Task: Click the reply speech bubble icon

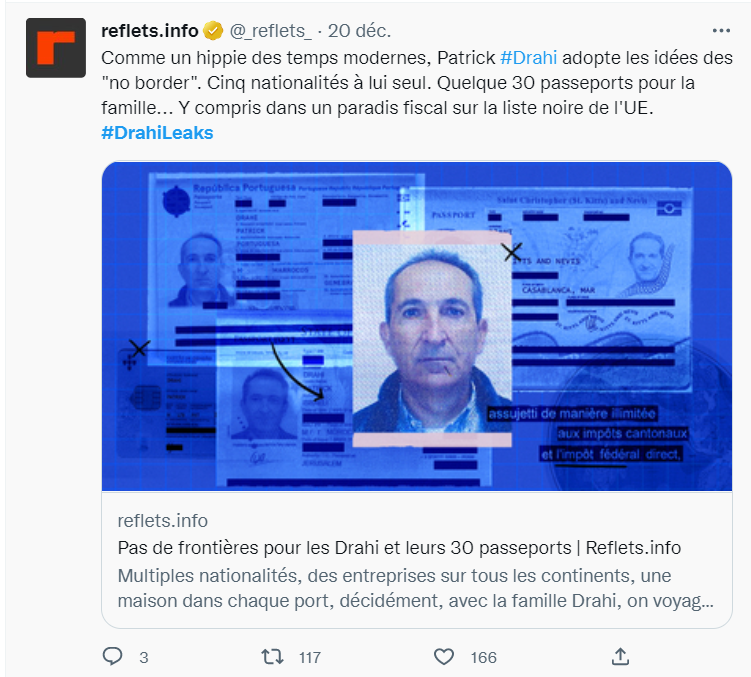Action: pyautogui.click(x=113, y=656)
